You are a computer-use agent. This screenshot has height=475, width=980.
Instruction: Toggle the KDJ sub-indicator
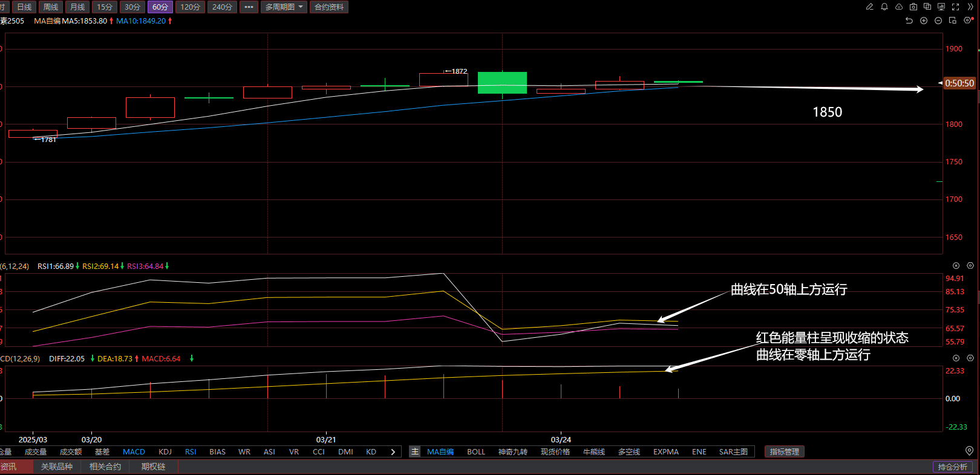[x=165, y=451]
